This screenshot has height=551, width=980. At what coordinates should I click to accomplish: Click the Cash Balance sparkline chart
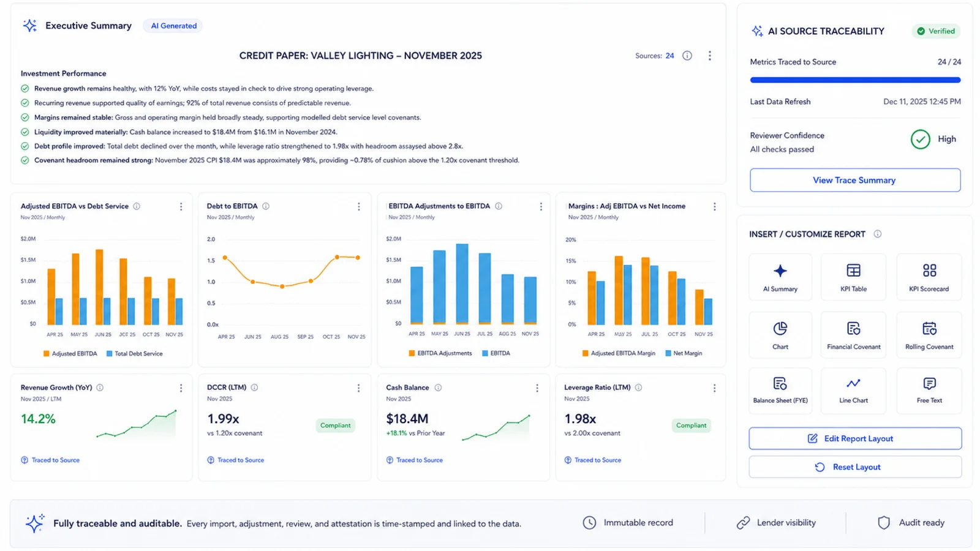point(496,427)
